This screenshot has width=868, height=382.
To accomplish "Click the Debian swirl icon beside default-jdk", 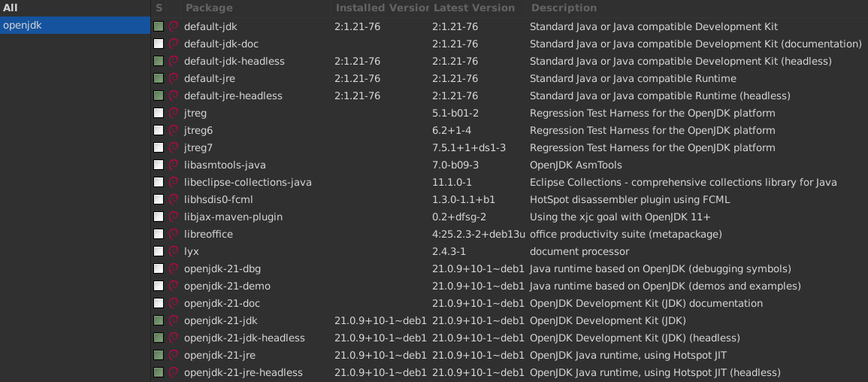I will (x=174, y=26).
